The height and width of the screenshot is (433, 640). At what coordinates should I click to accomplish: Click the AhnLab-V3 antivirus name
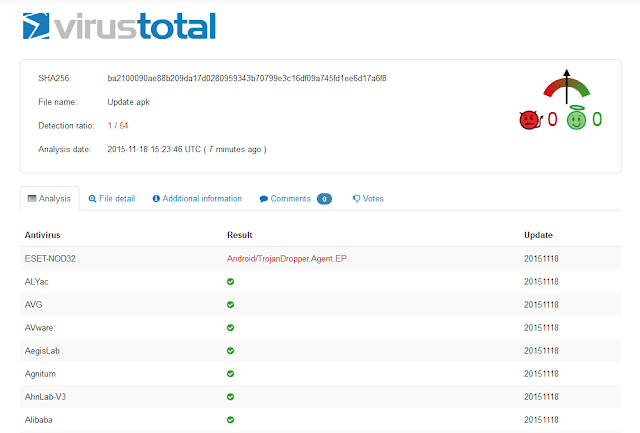45,397
